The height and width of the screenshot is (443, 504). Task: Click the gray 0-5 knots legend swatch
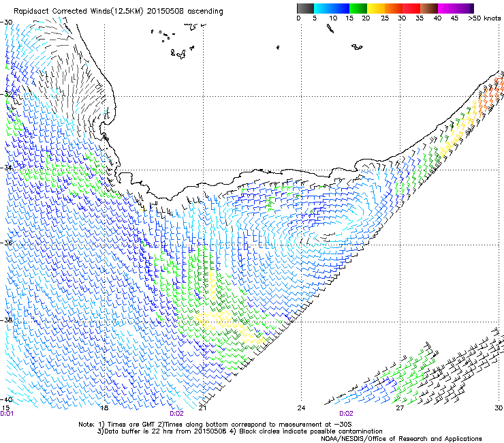[305, 8]
